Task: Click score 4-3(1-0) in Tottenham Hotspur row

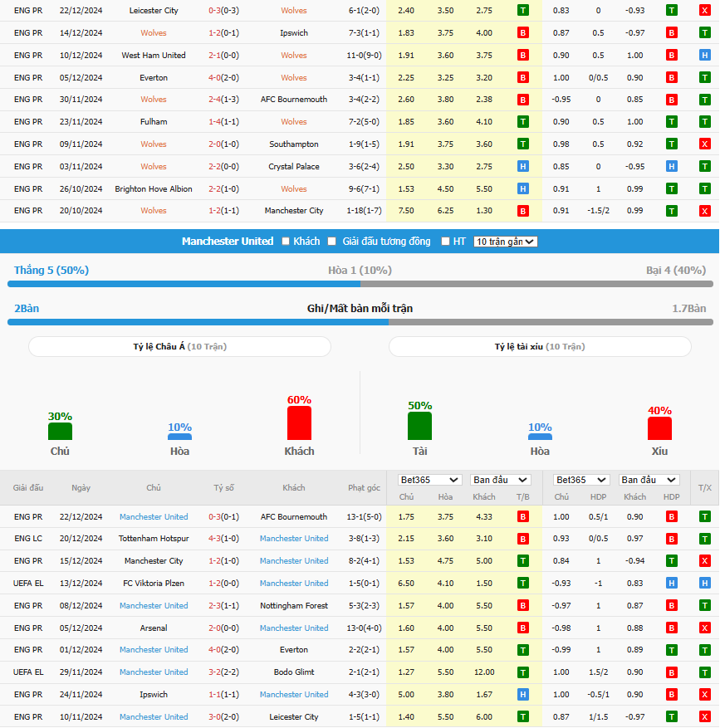Action: point(224,539)
